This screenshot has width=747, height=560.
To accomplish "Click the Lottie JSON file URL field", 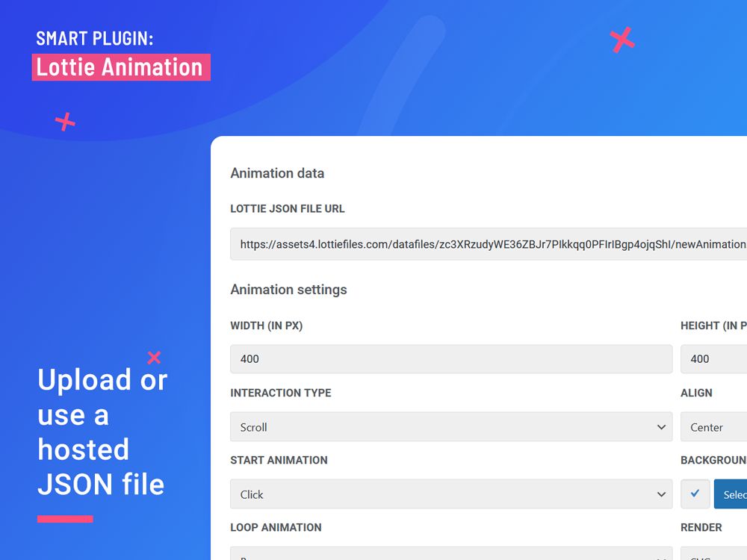I will [x=489, y=244].
